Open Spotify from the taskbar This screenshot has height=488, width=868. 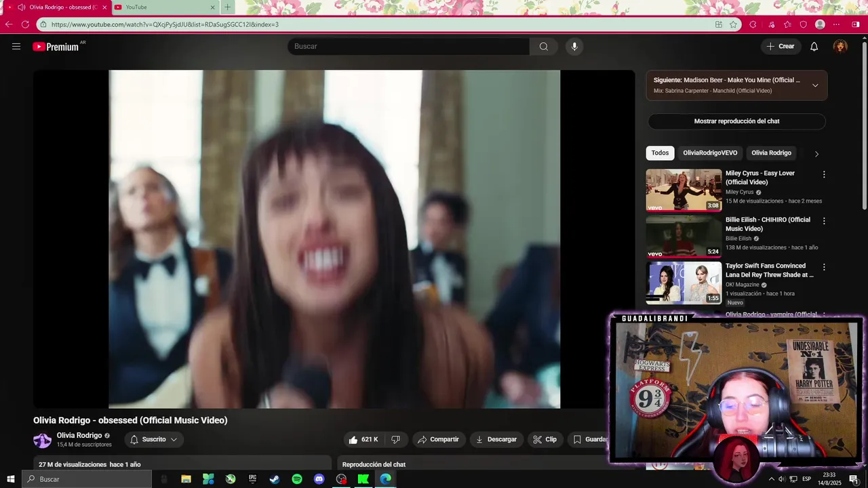(x=297, y=479)
